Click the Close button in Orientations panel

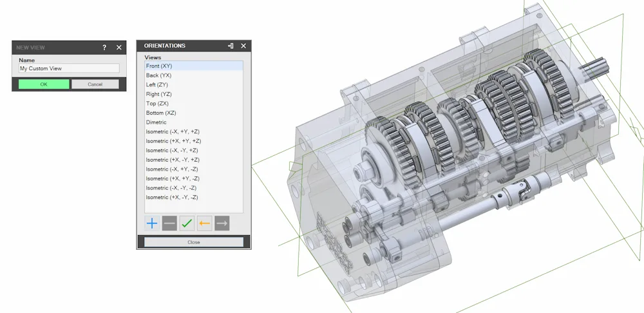193,242
